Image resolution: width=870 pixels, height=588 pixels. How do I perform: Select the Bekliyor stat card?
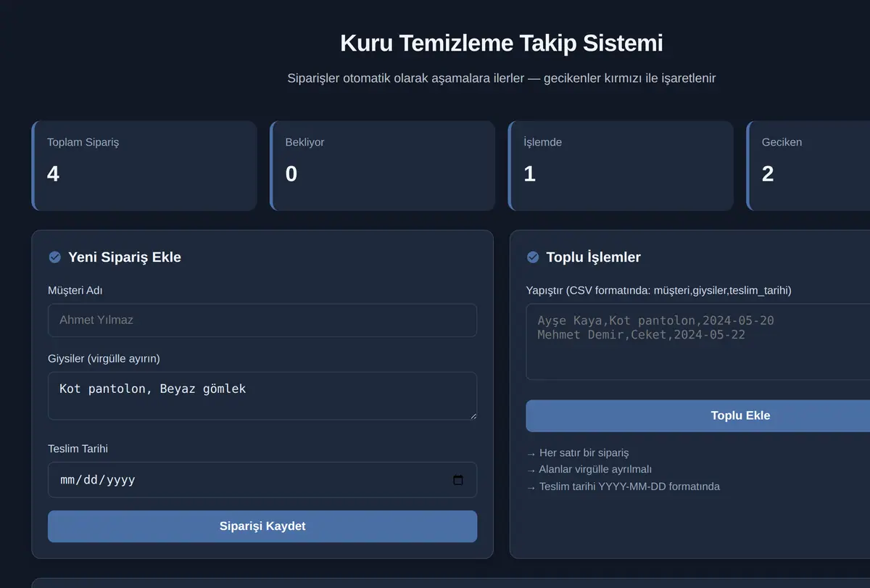coord(383,166)
